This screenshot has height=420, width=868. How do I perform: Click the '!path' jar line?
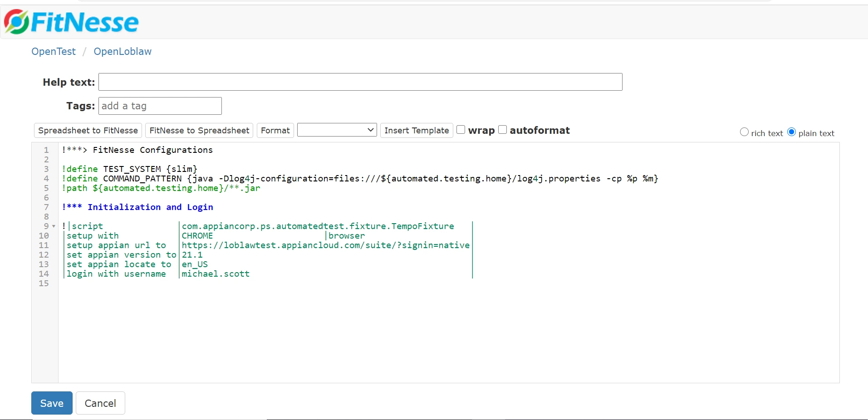[161, 188]
